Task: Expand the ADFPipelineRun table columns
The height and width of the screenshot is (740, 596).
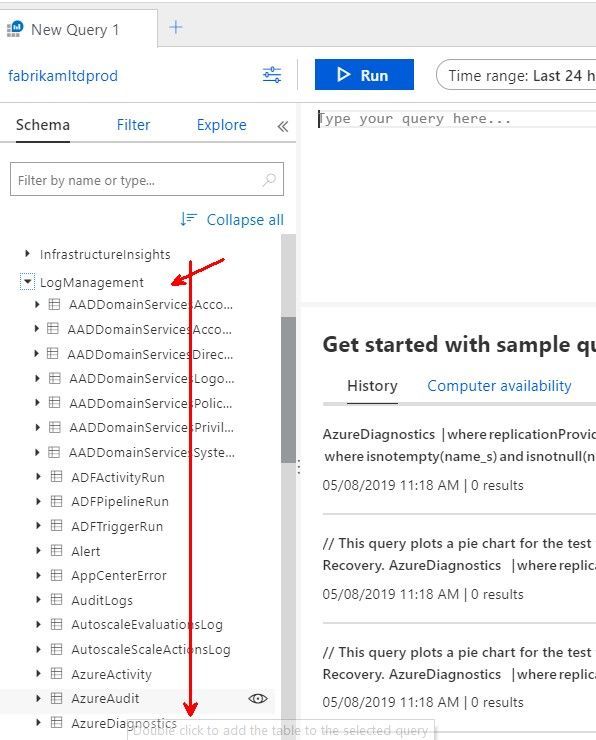Action: coord(38,501)
